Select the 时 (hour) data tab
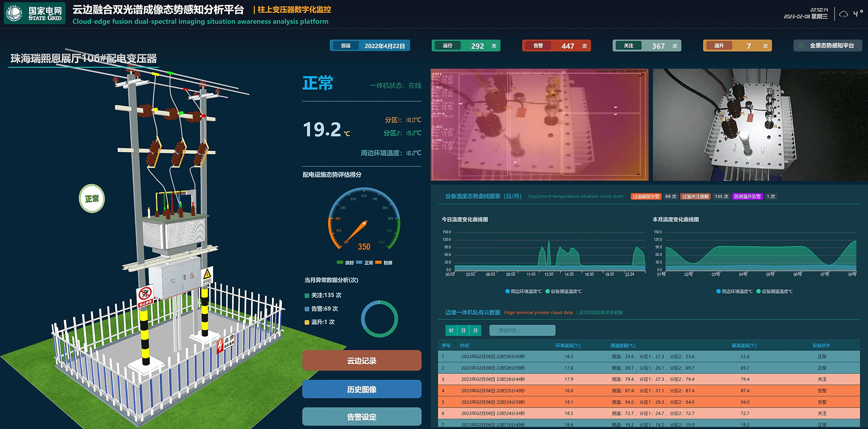 (451, 330)
